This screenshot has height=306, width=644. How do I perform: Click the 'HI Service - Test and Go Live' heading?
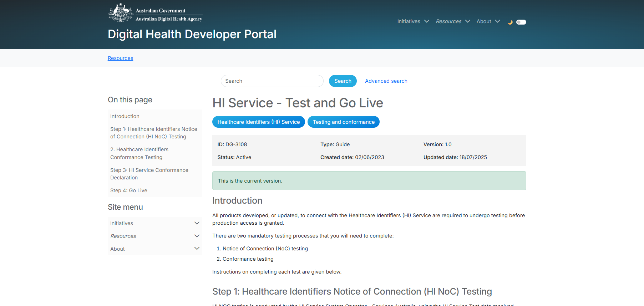pos(298,103)
